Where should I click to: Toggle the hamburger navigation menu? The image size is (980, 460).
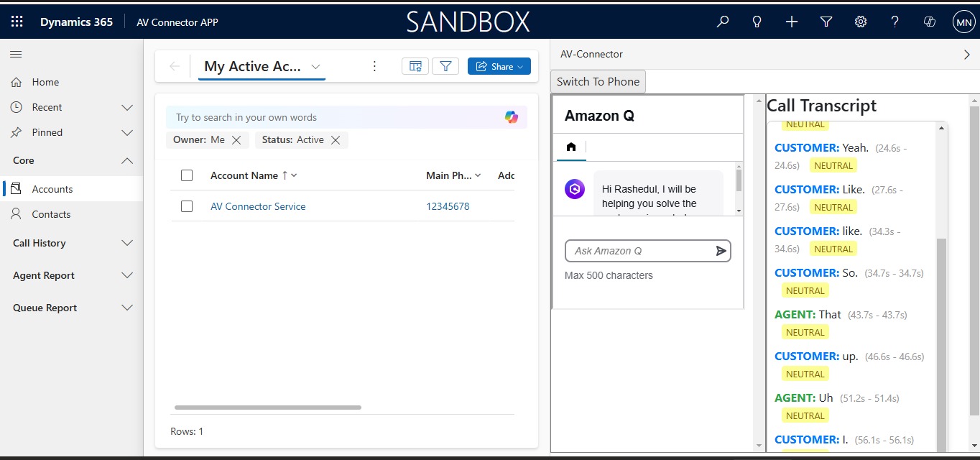(16, 54)
